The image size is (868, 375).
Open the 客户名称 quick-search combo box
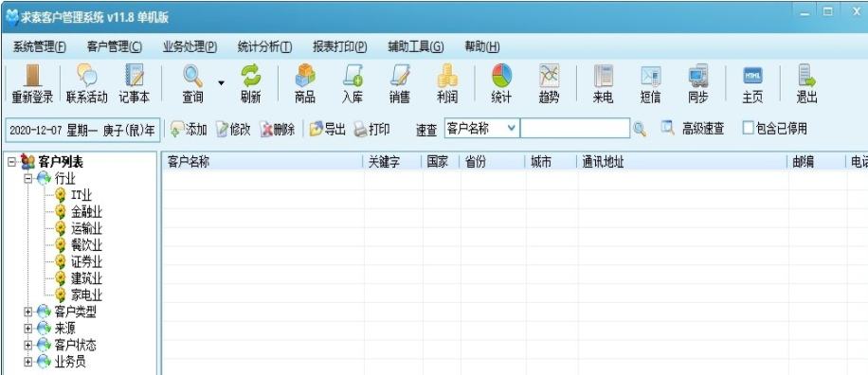(x=481, y=129)
